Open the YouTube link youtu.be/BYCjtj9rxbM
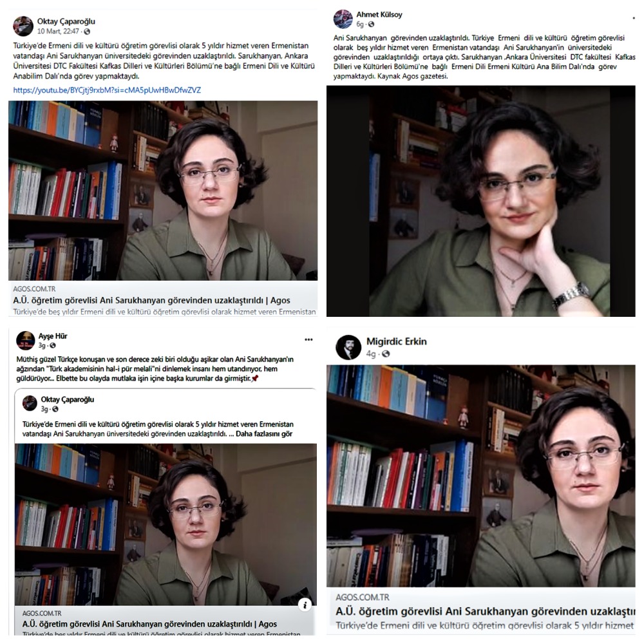Screen dimensions: 644x644 point(107,90)
